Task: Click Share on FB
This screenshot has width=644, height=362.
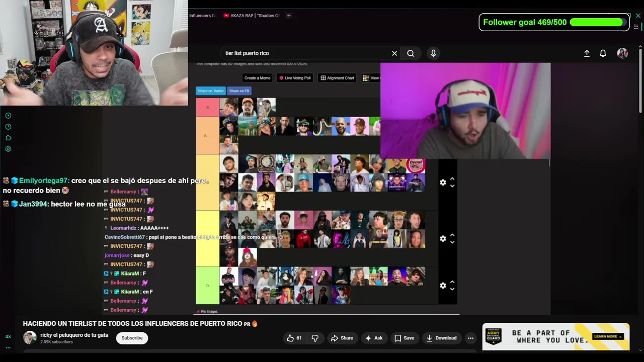Action: [x=239, y=91]
